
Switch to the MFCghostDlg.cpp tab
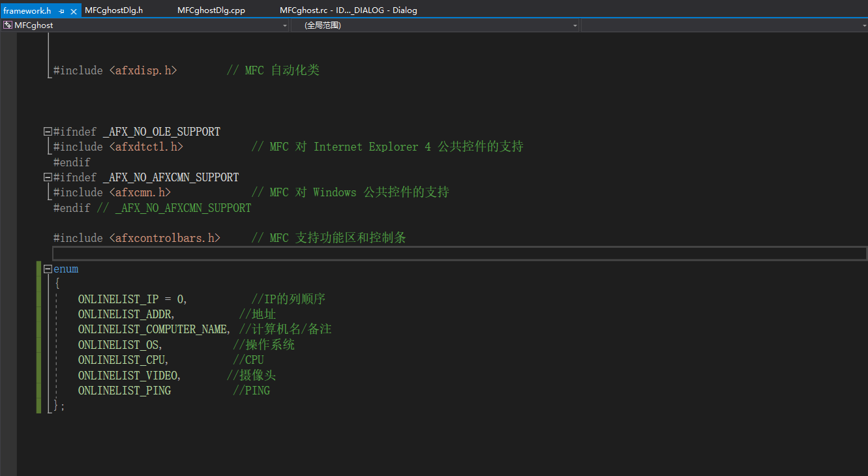tap(211, 10)
